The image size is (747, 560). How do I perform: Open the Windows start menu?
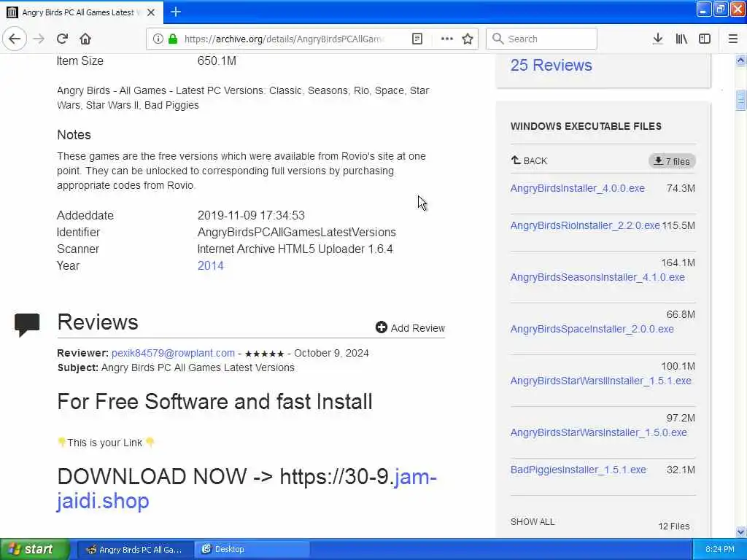[34, 549]
